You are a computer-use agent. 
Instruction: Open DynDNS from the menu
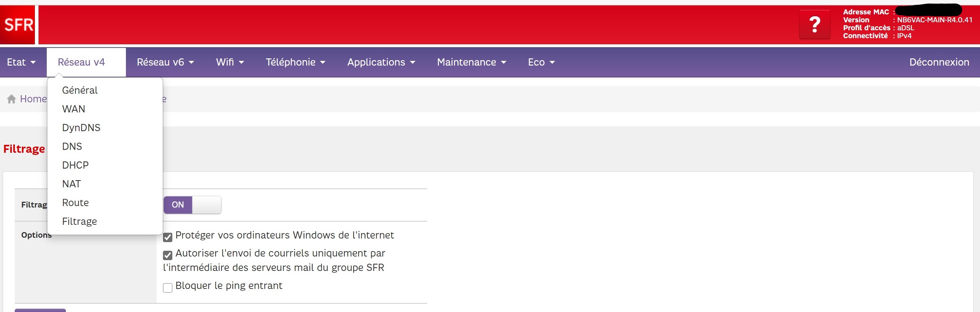pos(81,128)
